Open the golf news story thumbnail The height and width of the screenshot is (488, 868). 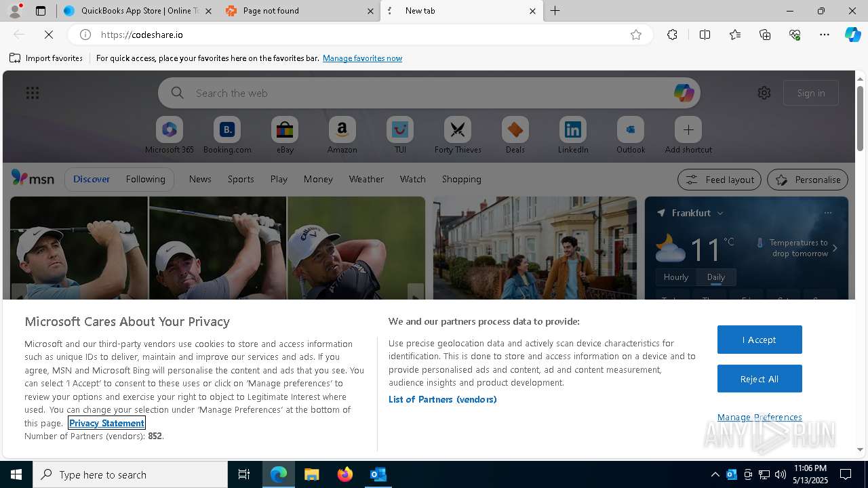218,248
